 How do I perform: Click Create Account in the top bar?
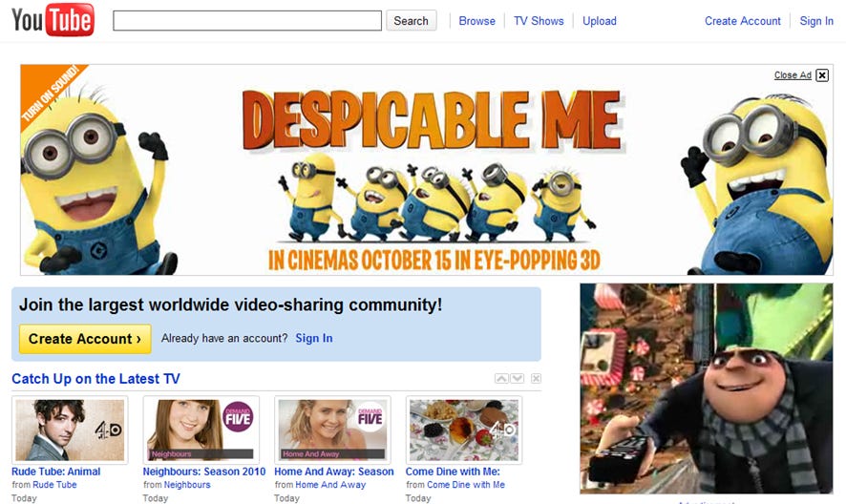click(x=743, y=21)
